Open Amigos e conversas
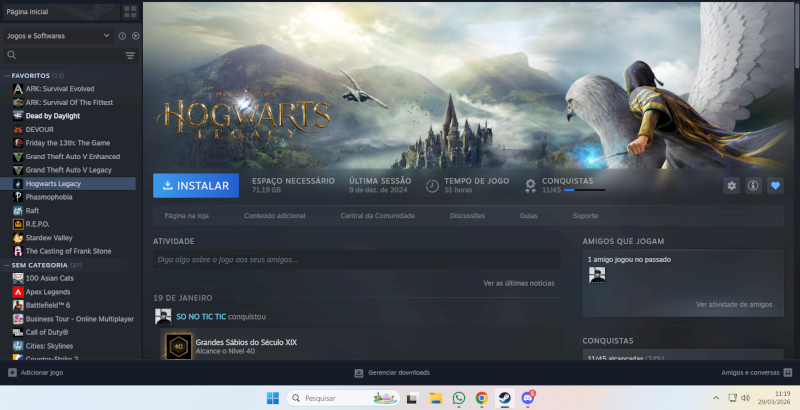 [x=756, y=373]
